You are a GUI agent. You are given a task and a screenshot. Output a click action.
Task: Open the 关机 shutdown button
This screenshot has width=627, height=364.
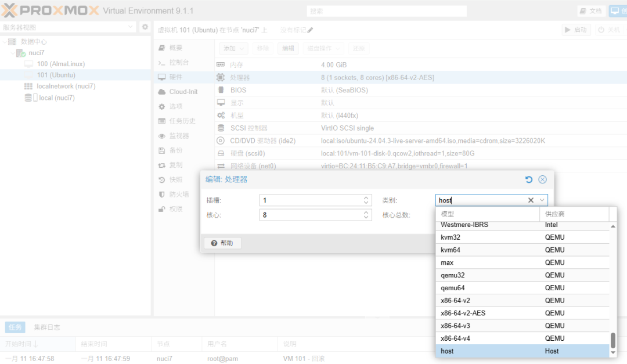coord(609,30)
